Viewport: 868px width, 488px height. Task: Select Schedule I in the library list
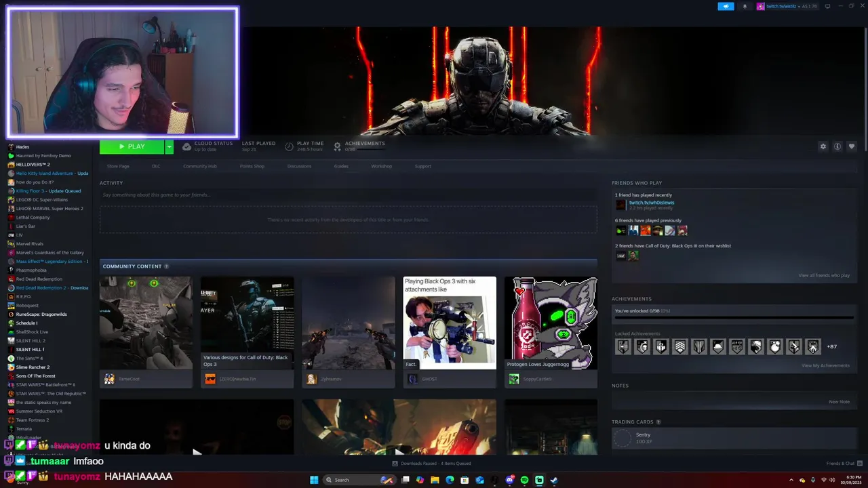click(x=26, y=323)
